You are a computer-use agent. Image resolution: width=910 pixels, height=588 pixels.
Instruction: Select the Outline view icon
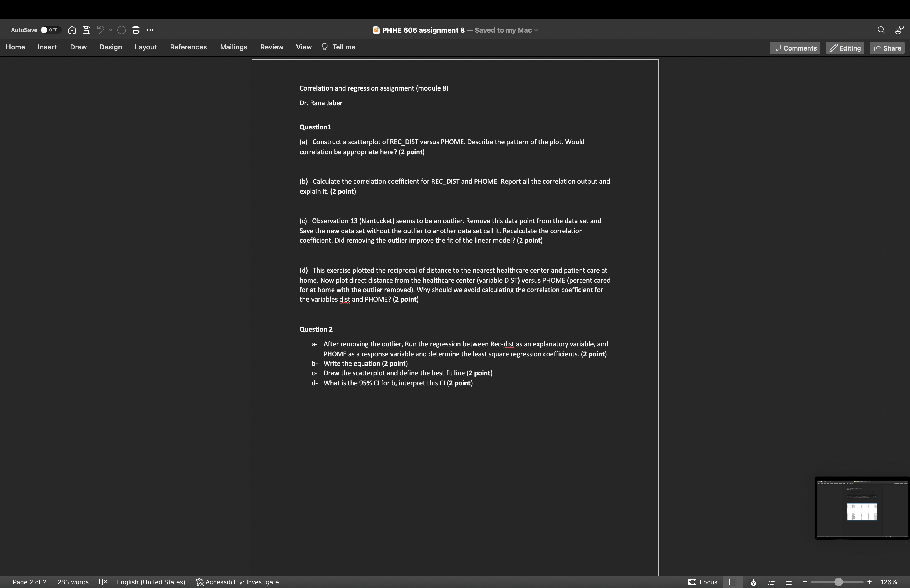770,582
